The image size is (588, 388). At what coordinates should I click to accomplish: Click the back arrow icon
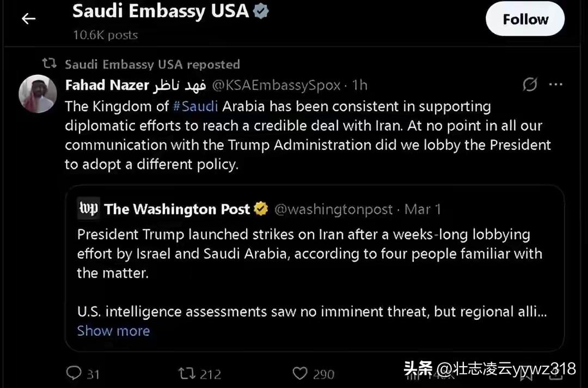click(28, 19)
